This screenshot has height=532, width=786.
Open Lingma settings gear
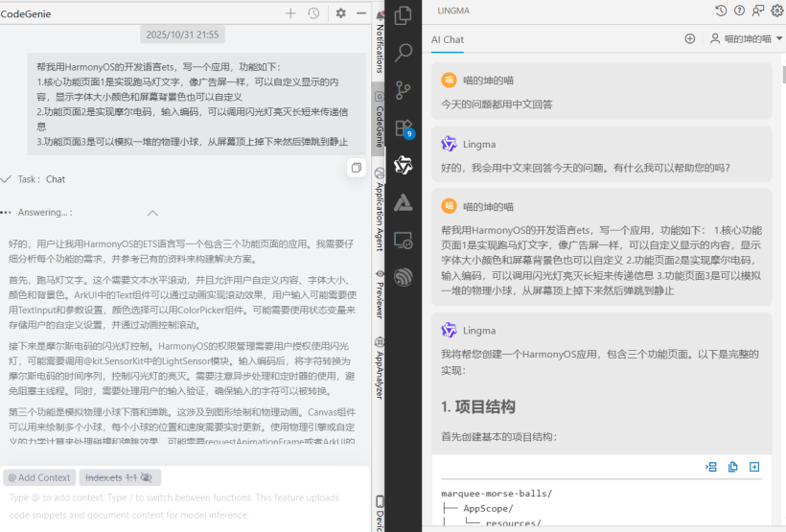pos(776,11)
